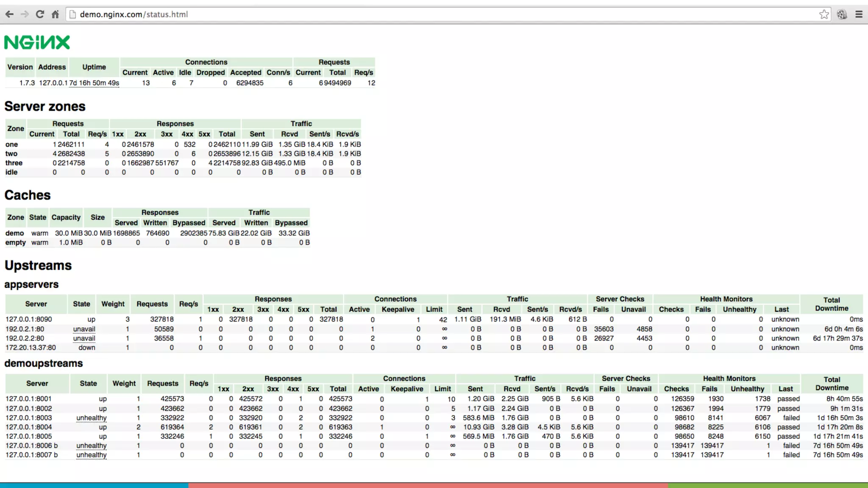Click the globe extension icon
This screenshot has height=488, width=868.
[842, 14]
